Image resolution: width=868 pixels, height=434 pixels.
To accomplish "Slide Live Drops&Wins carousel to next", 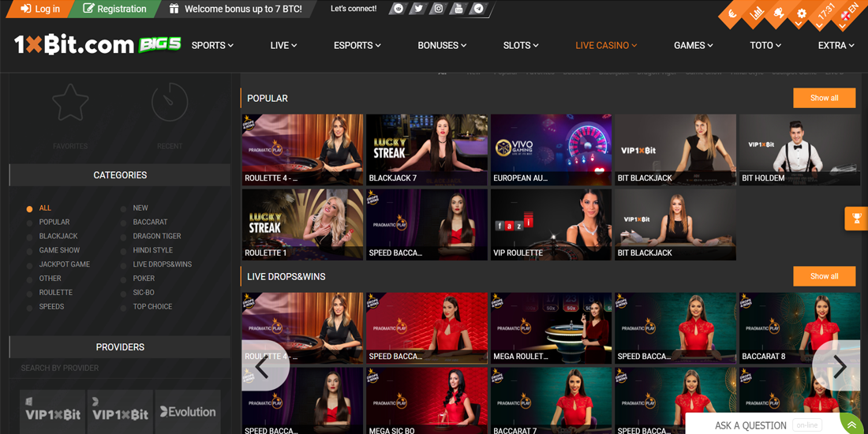I will point(839,366).
